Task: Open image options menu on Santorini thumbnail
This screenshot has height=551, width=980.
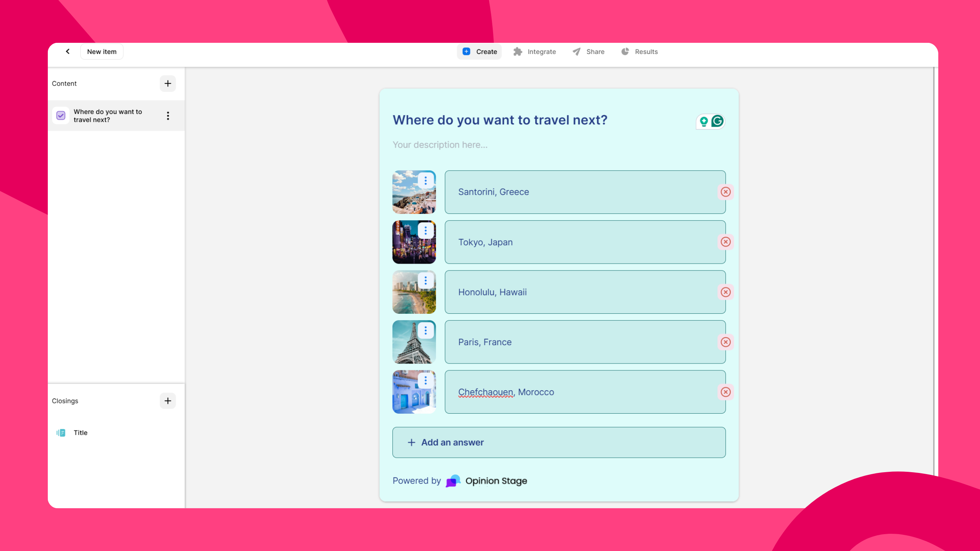Action: click(x=425, y=181)
